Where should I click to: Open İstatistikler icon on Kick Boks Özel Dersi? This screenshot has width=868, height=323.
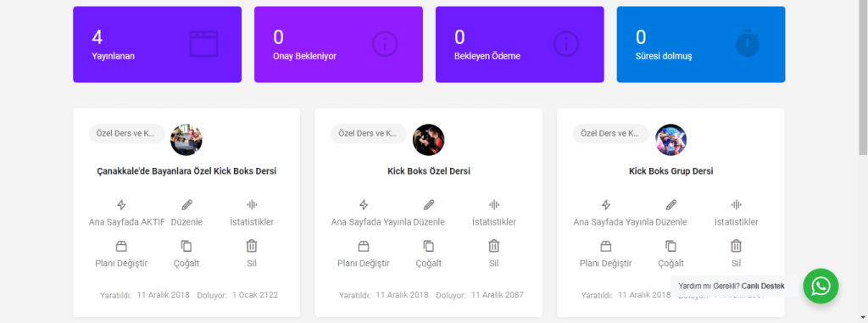494,205
